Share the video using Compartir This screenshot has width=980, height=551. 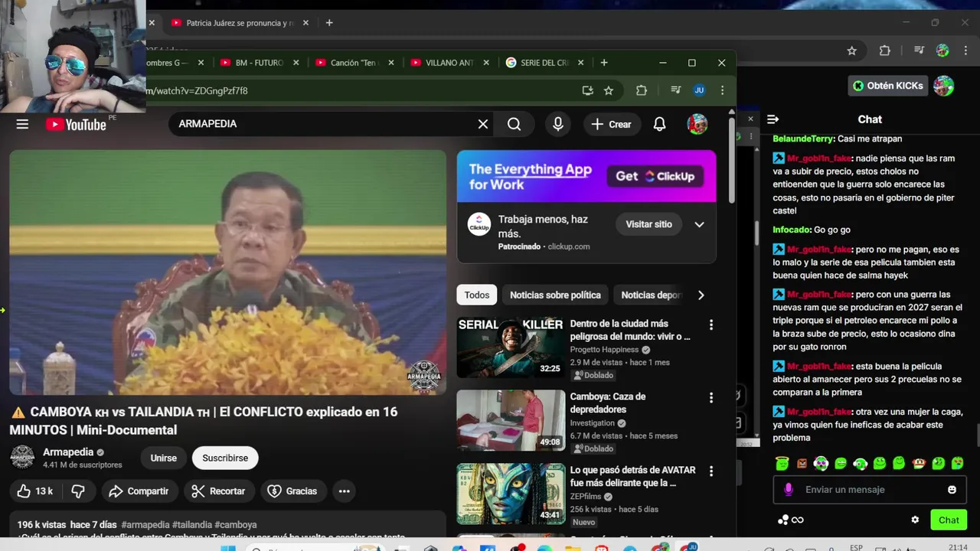pyautogui.click(x=139, y=491)
